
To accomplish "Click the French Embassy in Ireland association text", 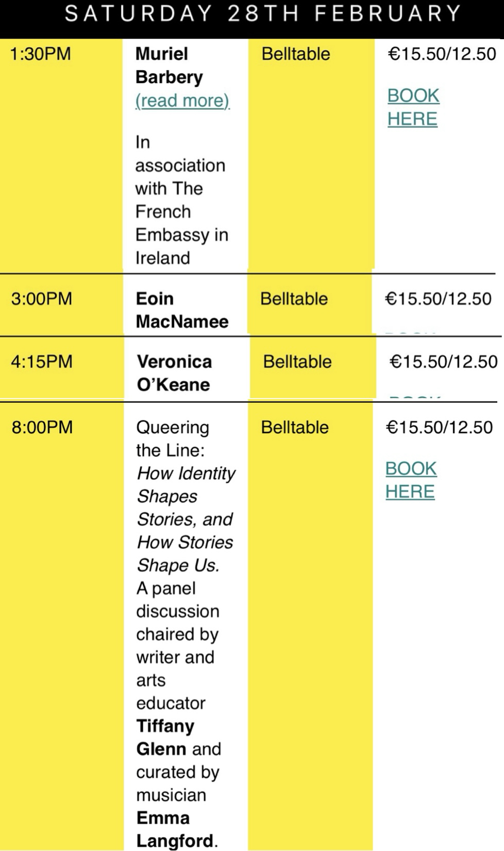I will [x=180, y=200].
